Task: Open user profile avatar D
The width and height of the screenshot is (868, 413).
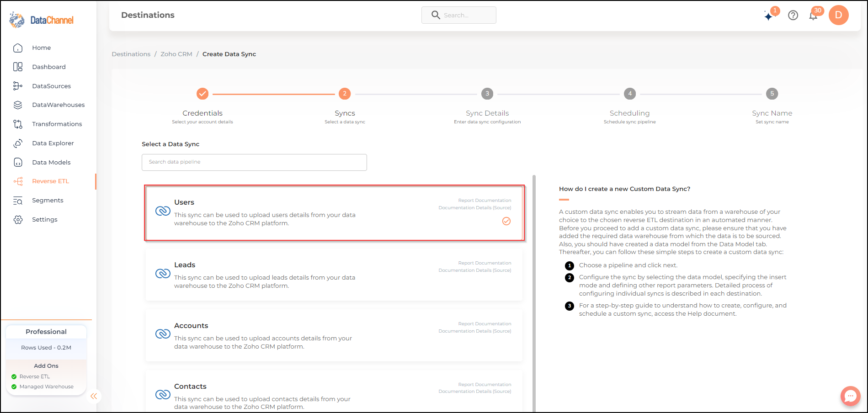Action: pyautogui.click(x=838, y=15)
